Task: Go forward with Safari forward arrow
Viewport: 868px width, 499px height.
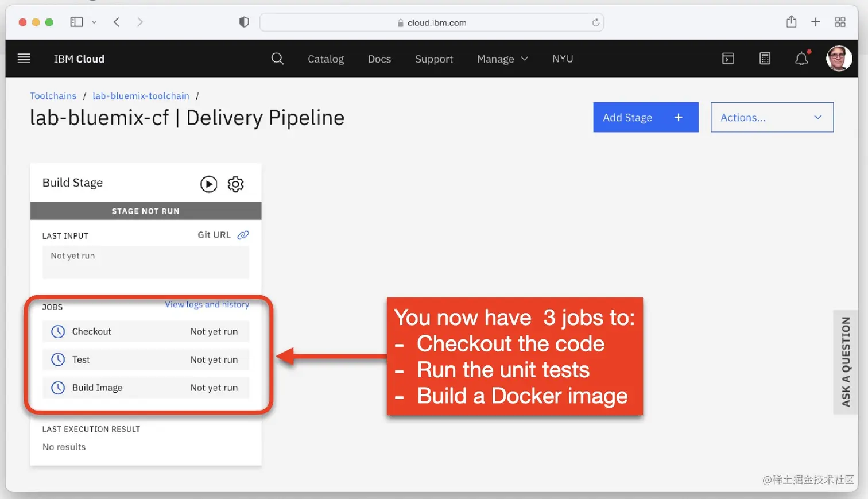Action: click(140, 22)
